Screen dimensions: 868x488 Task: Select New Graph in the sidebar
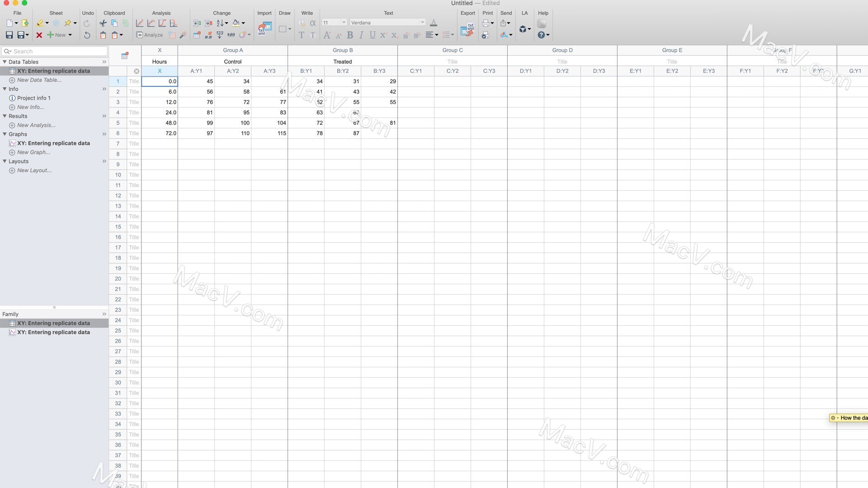tap(33, 152)
